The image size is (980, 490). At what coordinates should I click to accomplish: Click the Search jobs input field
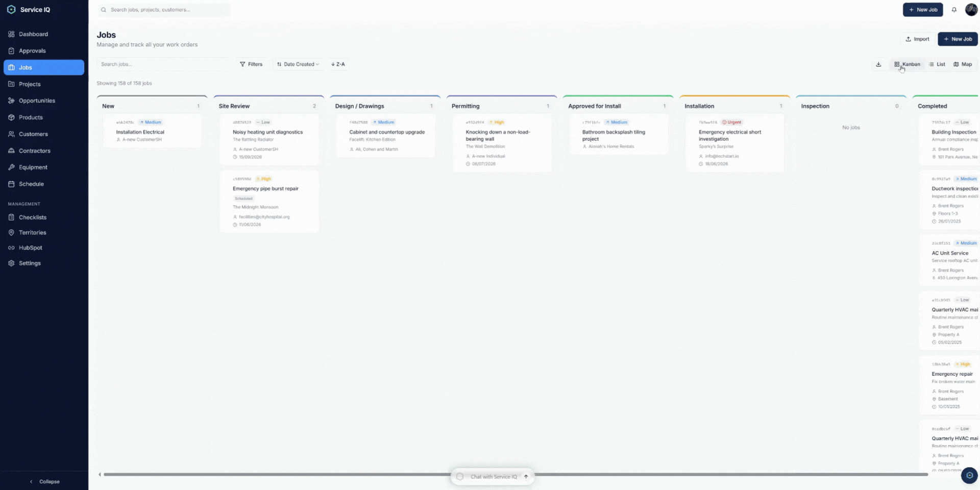[164, 64]
